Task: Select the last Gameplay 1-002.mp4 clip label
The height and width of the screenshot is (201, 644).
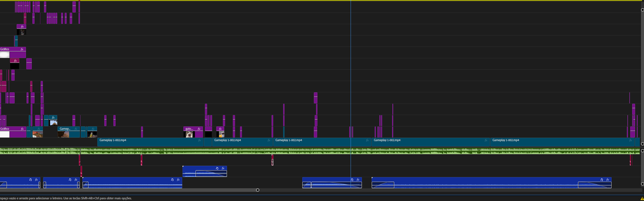Action: click(x=506, y=140)
